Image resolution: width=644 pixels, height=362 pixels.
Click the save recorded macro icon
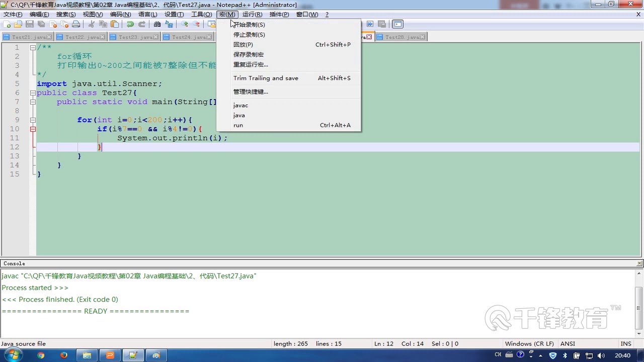coord(382,24)
